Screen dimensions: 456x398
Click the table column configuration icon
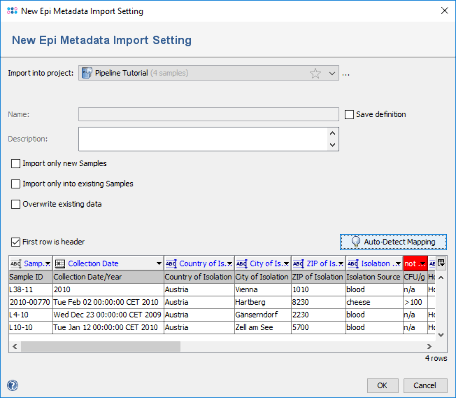click(x=441, y=263)
